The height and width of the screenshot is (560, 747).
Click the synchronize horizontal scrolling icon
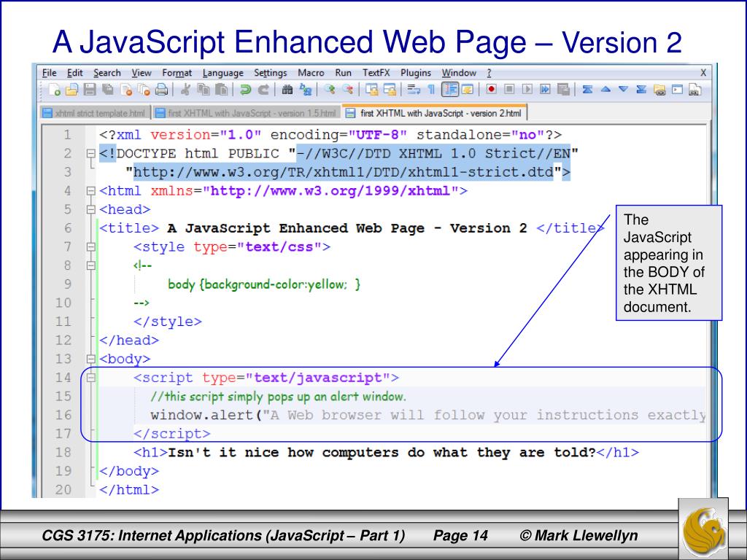coord(390,89)
